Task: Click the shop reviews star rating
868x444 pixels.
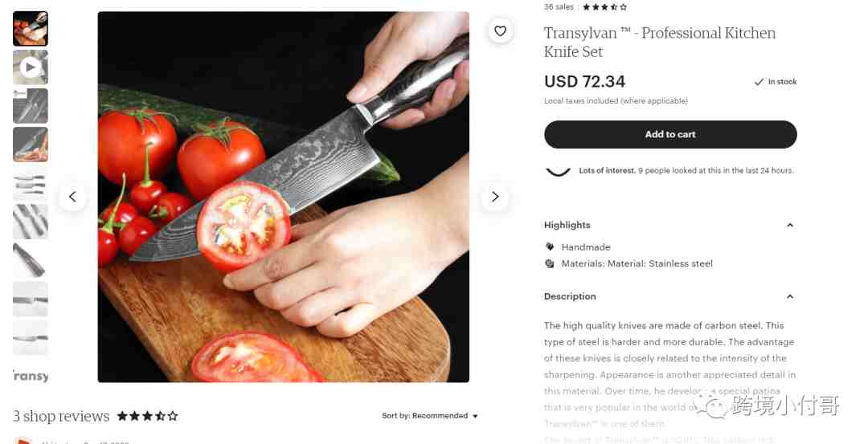Action: tap(147, 416)
